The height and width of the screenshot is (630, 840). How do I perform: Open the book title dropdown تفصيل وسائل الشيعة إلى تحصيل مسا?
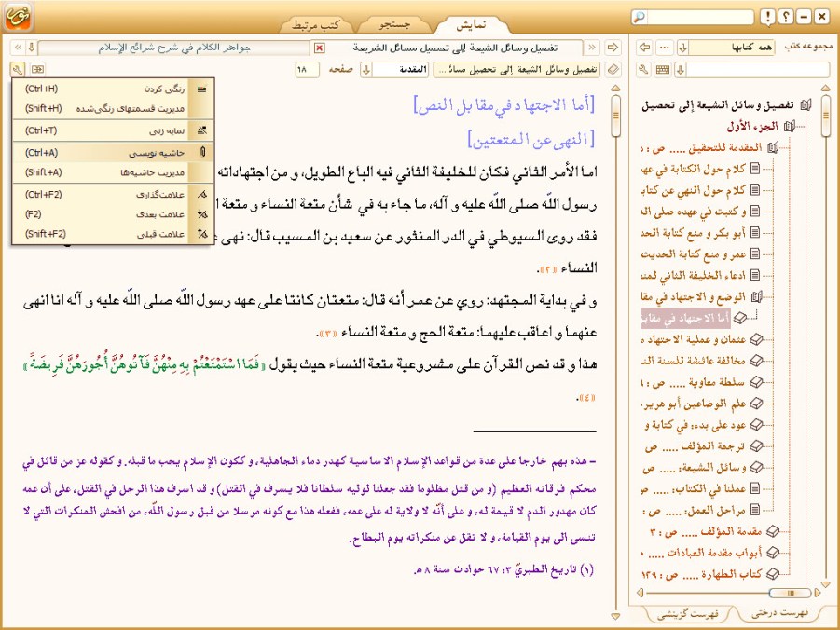516,70
